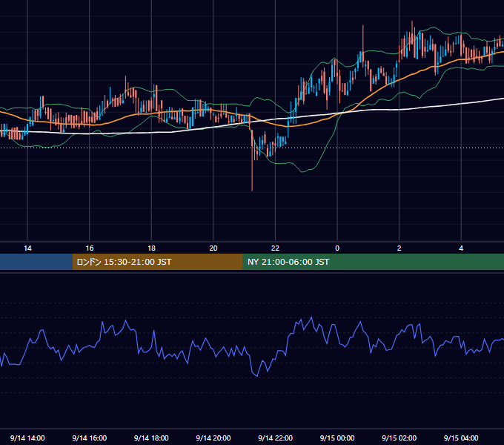Click the 9/14 16:00 date label

[90, 438]
